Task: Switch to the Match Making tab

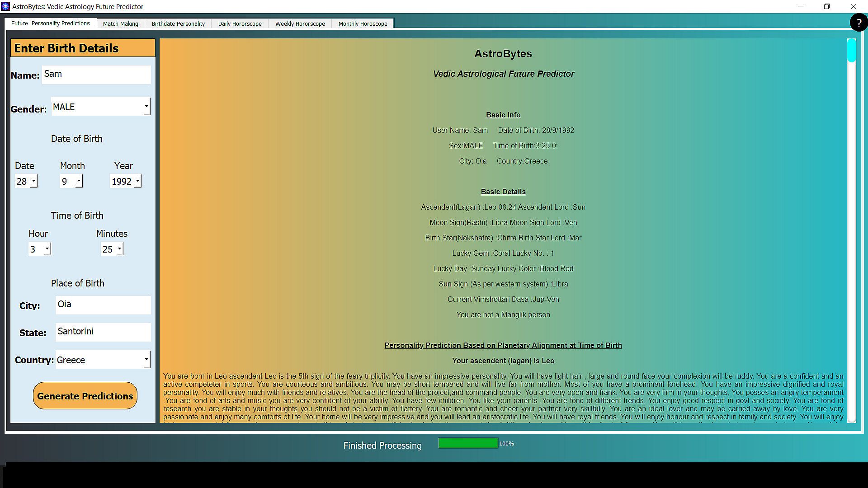Action: coord(120,23)
